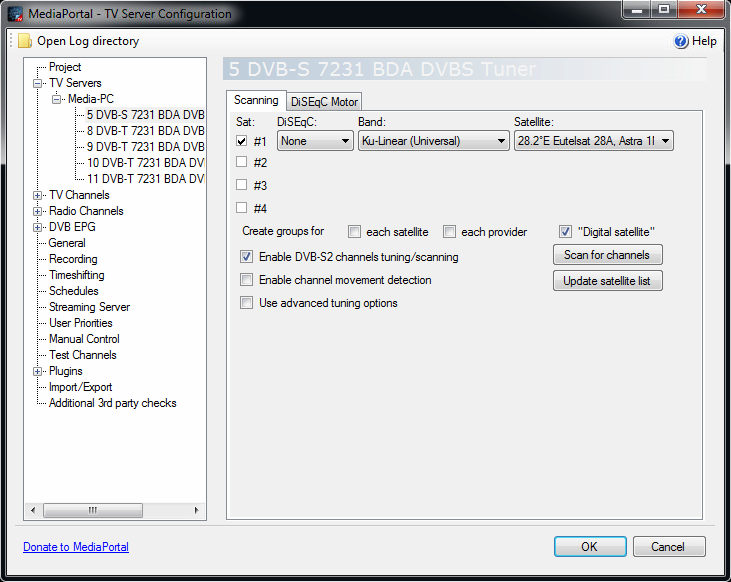
Task: Select 11 DVB-T 7231 BDA tuner
Action: (x=145, y=179)
